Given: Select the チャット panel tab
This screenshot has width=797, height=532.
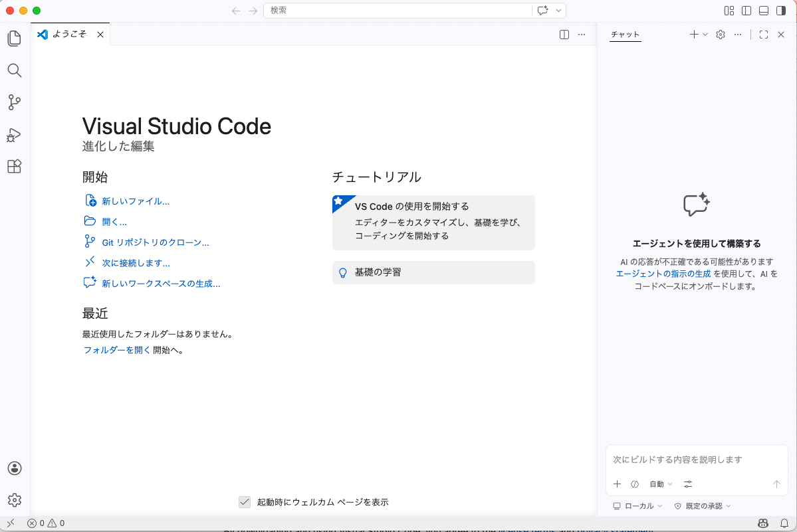Looking at the screenshot, I should point(625,35).
